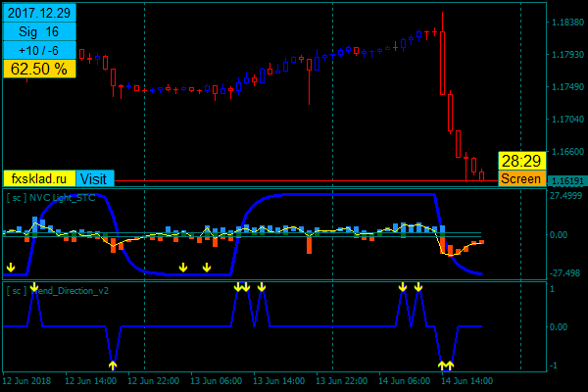Click the 14 Jun 06:00 time label

404,381
